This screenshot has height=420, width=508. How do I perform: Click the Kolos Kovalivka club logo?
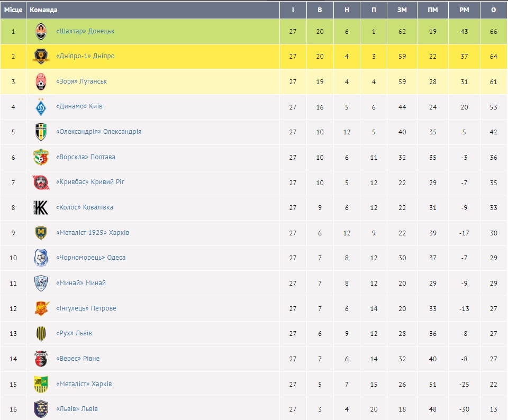point(41,208)
